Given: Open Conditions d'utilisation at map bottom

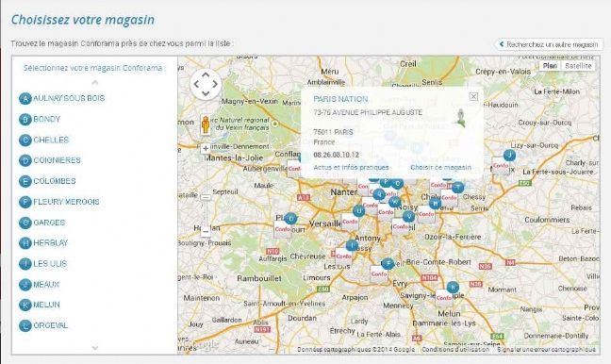Looking at the screenshot, I should point(455,350).
